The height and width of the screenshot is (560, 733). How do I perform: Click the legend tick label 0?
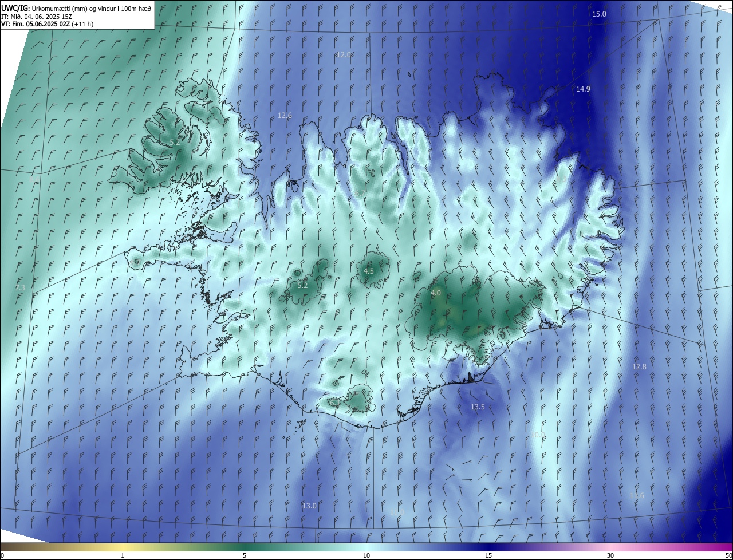[x=2, y=555]
